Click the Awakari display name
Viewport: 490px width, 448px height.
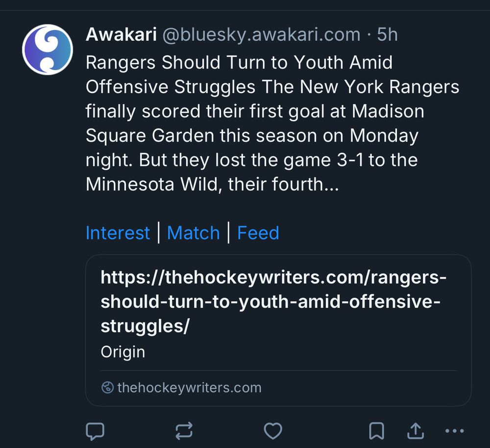click(x=121, y=35)
